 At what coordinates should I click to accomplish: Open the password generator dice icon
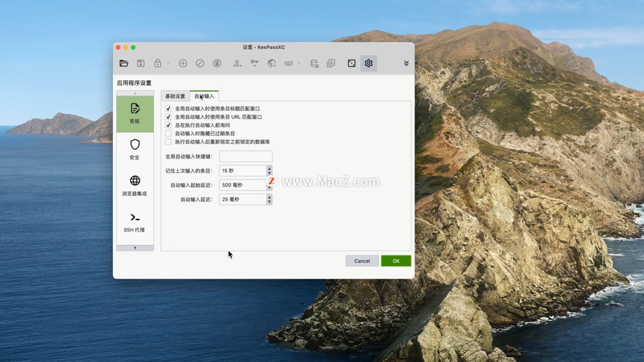pyautogui.click(x=351, y=63)
